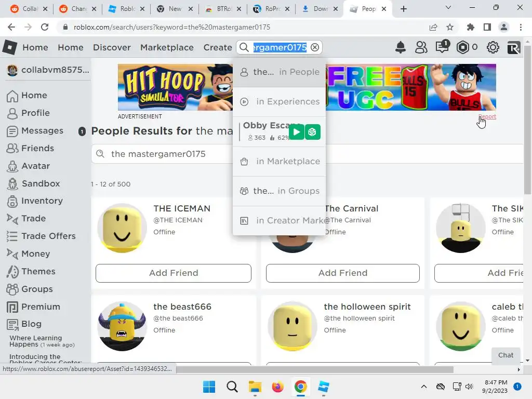532x399 pixels.
Task: Click the vertical page scrollbar
Action: [x=528, y=119]
